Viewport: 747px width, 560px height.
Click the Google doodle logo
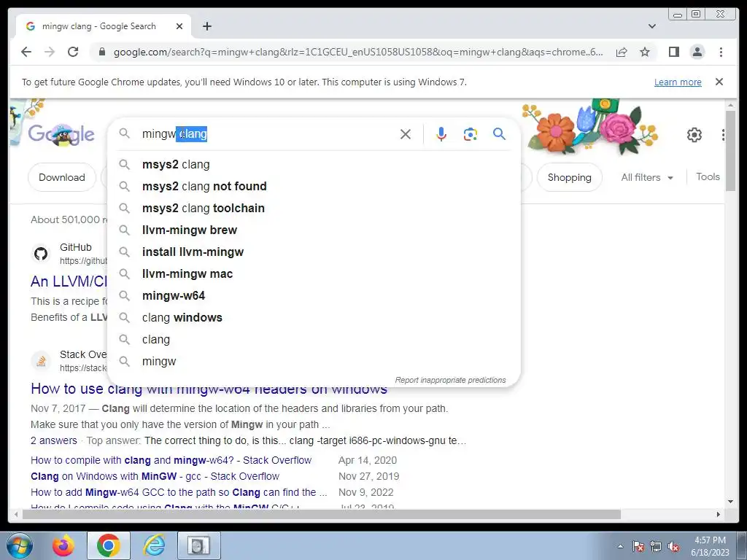tap(61, 134)
